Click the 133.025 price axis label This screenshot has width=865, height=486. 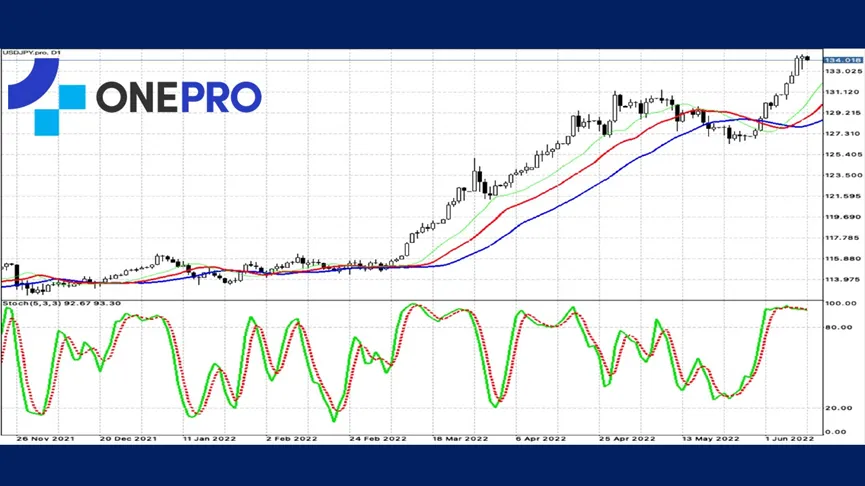coord(843,71)
